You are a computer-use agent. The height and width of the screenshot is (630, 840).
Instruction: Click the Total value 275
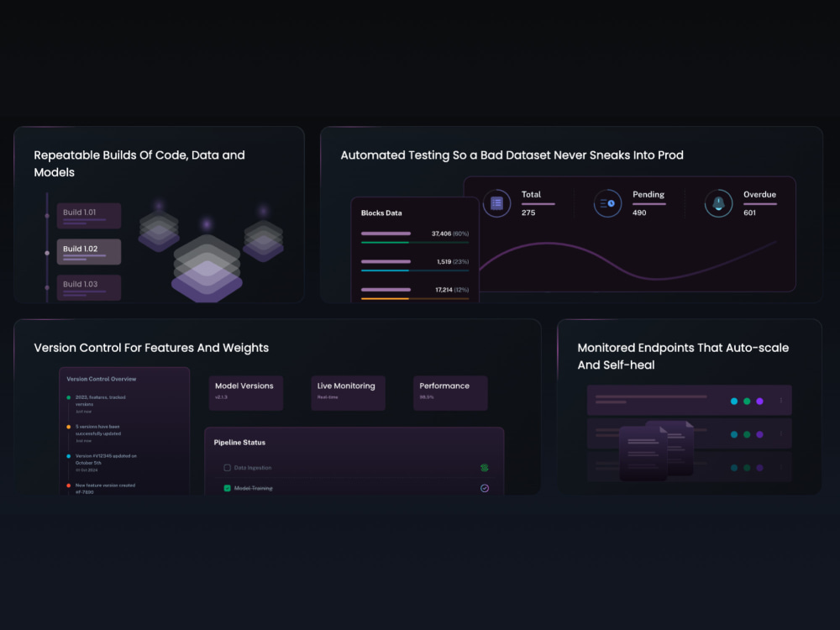click(x=528, y=213)
